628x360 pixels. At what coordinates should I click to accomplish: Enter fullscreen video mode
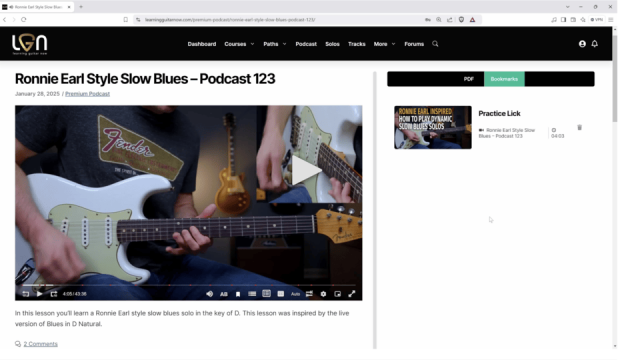pyautogui.click(x=352, y=294)
